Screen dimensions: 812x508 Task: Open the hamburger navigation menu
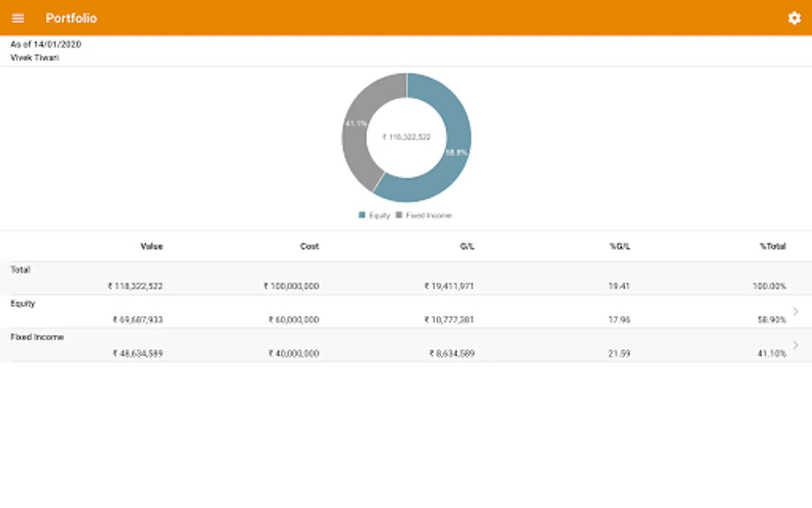(x=18, y=18)
